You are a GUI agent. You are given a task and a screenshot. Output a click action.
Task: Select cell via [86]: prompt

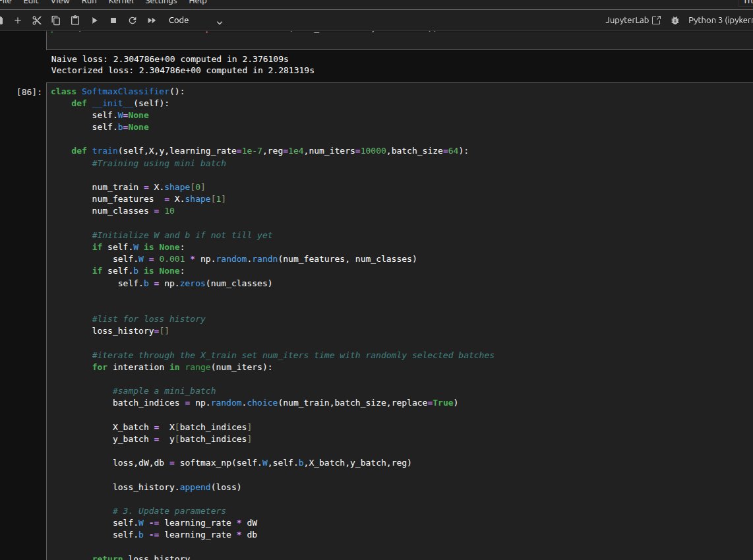click(29, 92)
